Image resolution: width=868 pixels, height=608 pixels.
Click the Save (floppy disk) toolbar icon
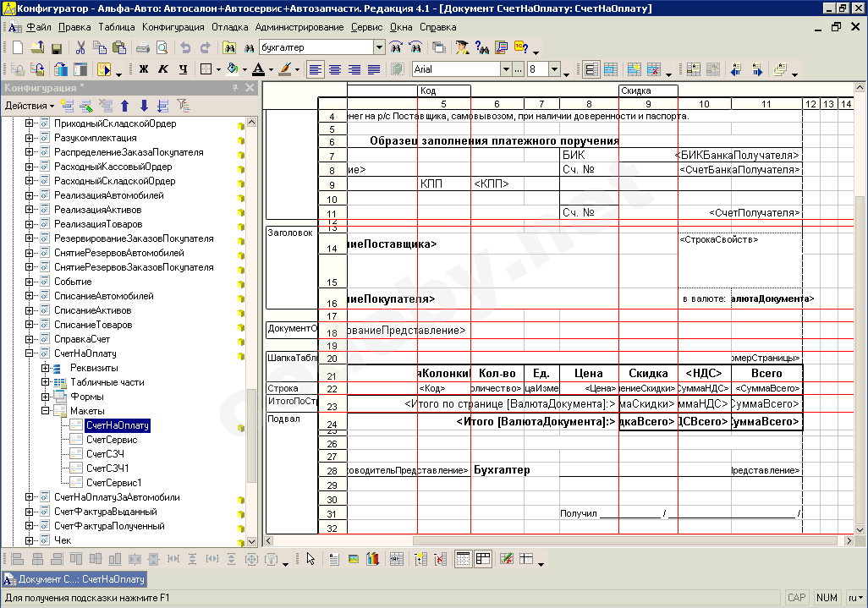click(56, 48)
